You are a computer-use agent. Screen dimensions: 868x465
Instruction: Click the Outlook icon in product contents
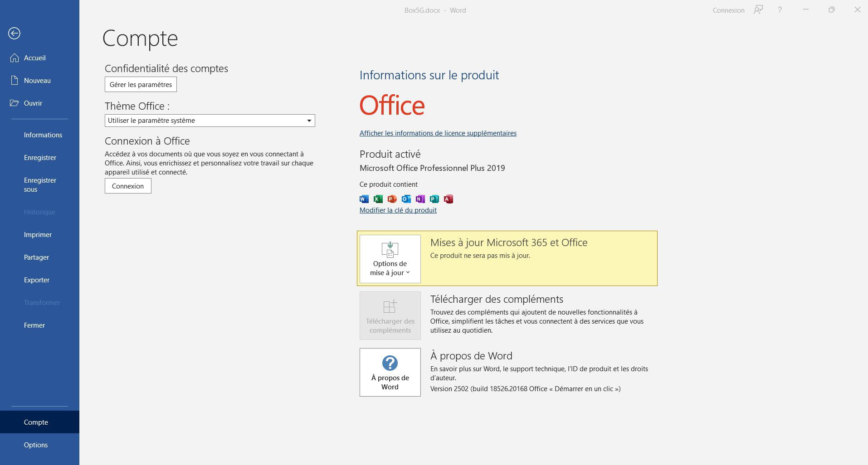click(x=406, y=199)
